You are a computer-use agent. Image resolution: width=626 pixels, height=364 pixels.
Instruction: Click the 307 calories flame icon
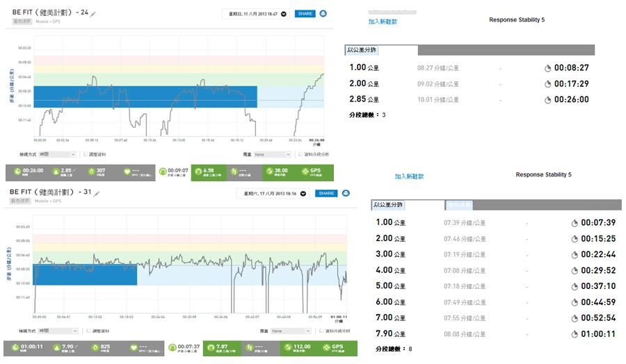click(x=91, y=172)
